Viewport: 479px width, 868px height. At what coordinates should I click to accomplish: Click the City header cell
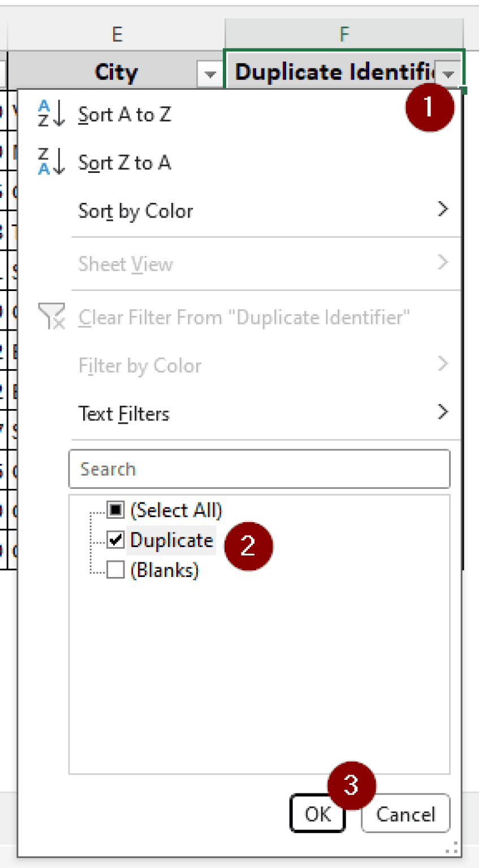click(x=116, y=72)
